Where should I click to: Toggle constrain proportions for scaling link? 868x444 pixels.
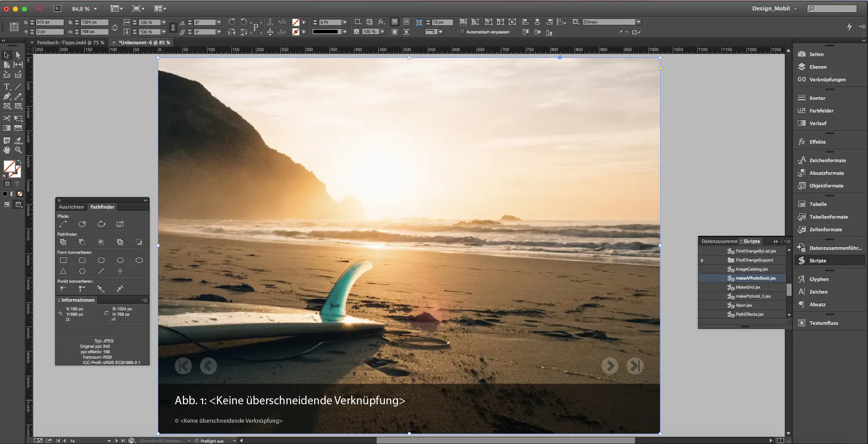[x=173, y=27]
